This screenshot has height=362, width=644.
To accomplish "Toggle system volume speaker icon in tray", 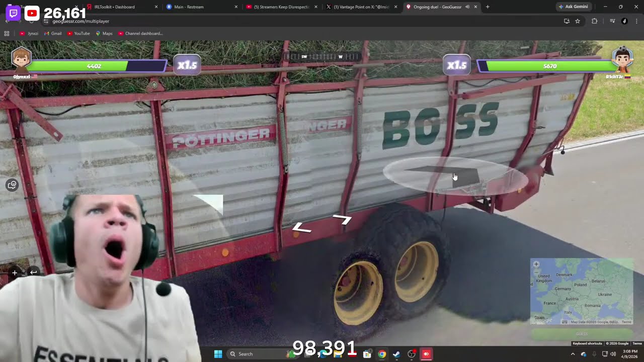I will [613, 354].
